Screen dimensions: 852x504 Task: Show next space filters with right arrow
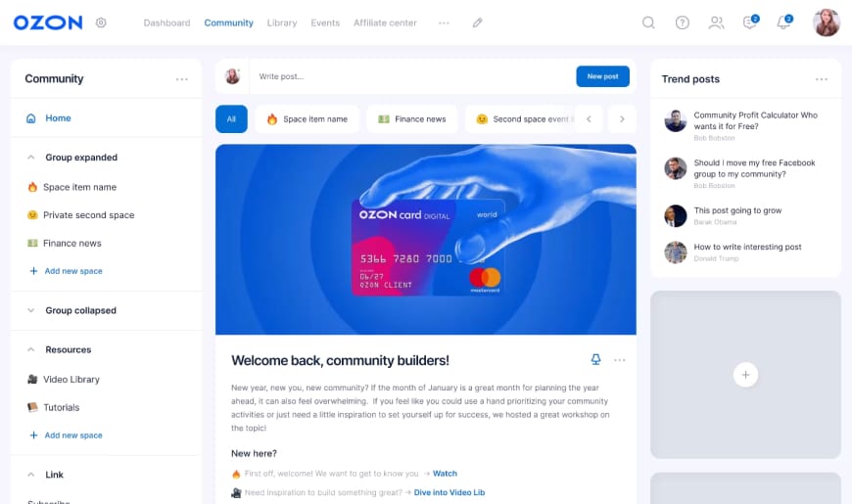coord(622,119)
